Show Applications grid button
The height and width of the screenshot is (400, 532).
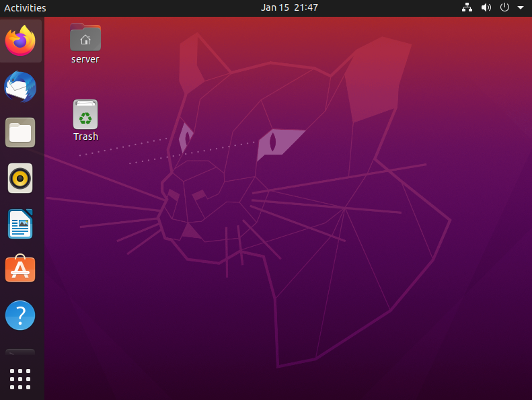[x=20, y=379]
